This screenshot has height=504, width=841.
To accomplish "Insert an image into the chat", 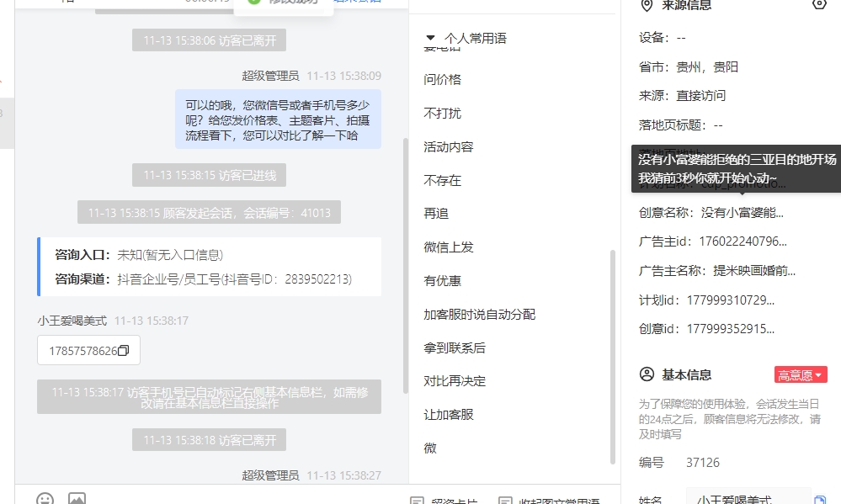I will coord(77,499).
